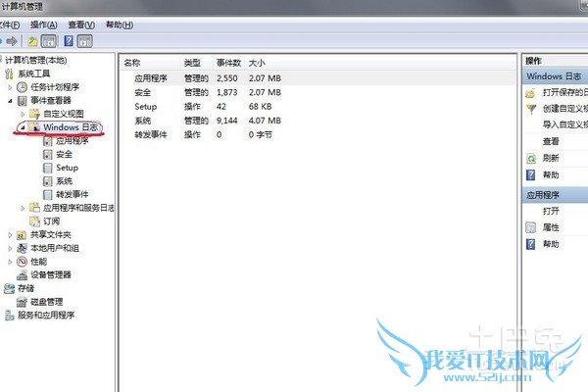The width and height of the screenshot is (588, 392).
Task: Open the 操作(A) menu
Action: coord(44,25)
